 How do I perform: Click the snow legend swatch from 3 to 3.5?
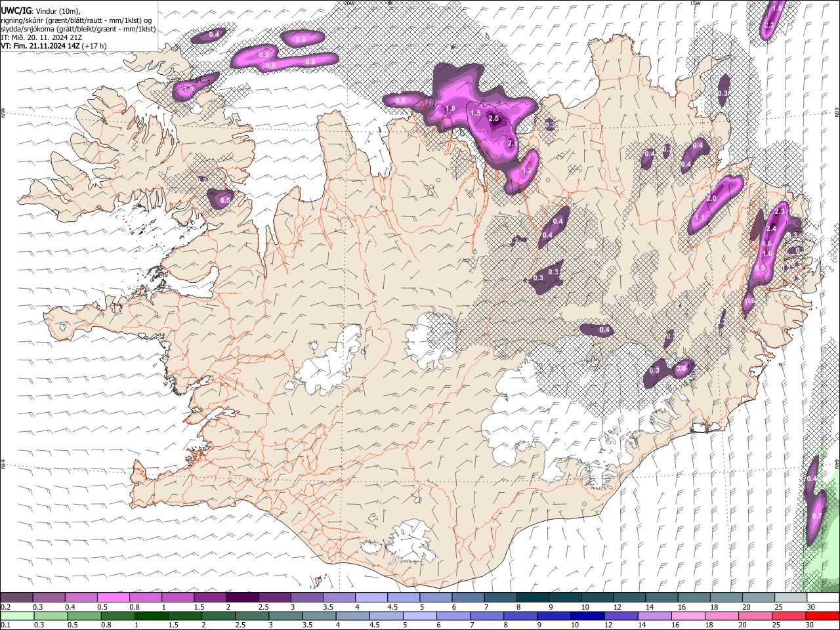click(x=306, y=598)
